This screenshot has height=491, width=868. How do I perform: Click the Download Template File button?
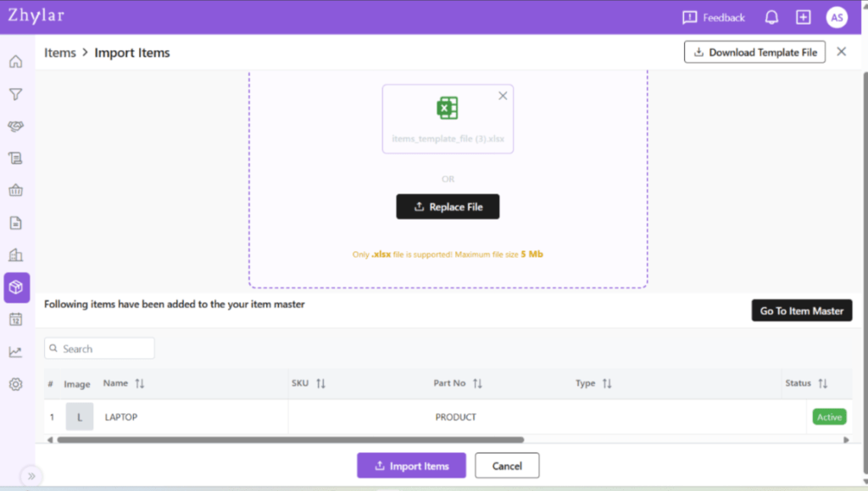pyautogui.click(x=754, y=53)
